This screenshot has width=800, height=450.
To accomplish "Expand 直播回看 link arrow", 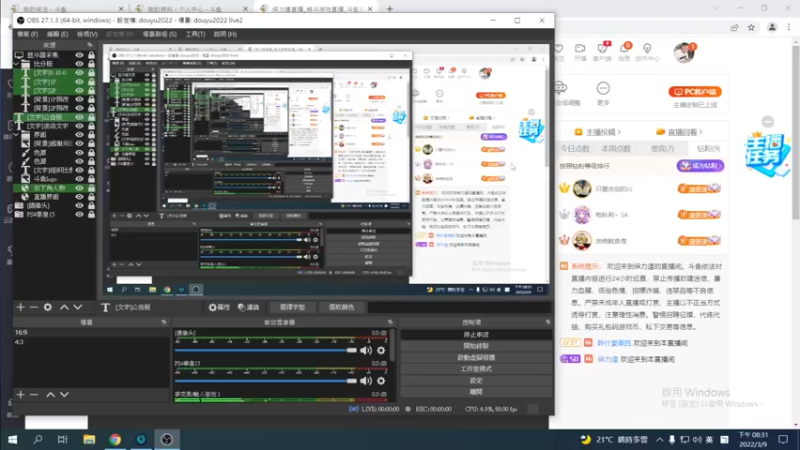I will (701, 132).
